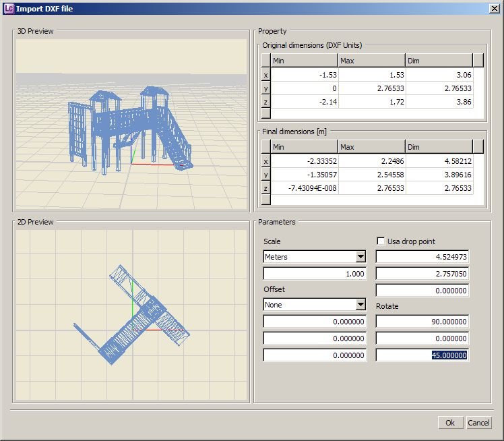Click original x Dim cell 3.06
The height and width of the screenshot is (441, 504).
(x=439, y=75)
